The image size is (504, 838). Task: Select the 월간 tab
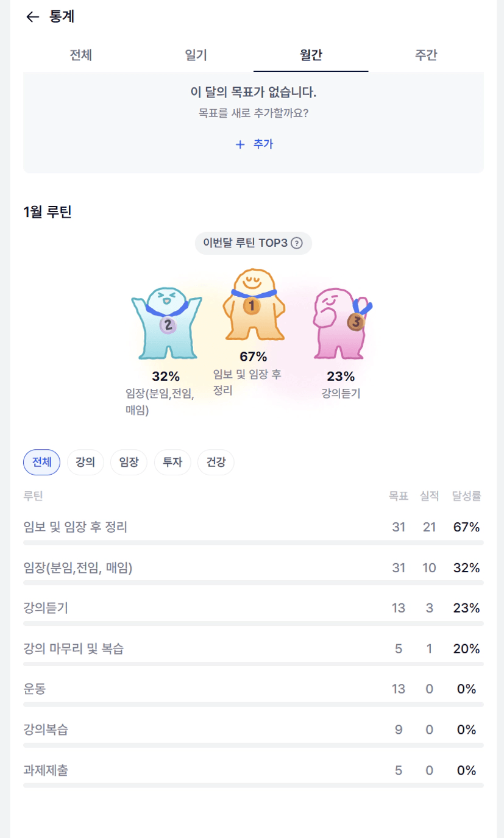coord(311,55)
